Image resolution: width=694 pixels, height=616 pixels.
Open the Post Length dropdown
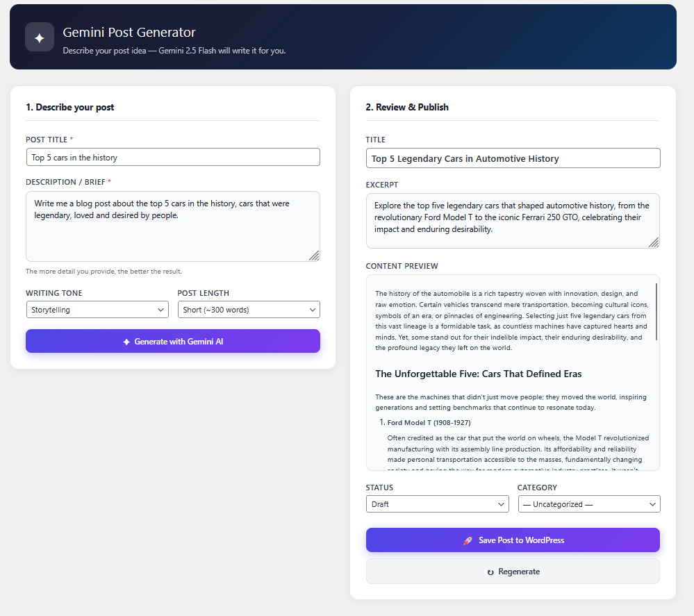248,309
